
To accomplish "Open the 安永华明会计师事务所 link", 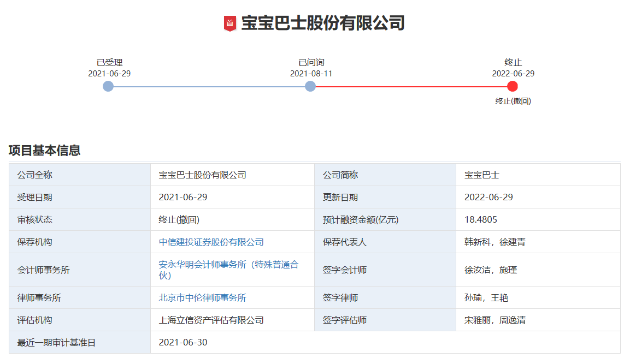I will pyautogui.click(x=228, y=270).
